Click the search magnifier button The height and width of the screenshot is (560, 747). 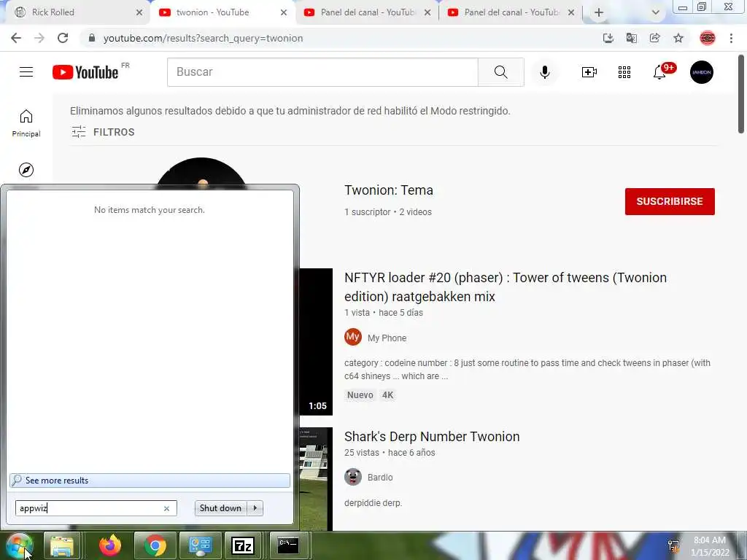pos(500,72)
